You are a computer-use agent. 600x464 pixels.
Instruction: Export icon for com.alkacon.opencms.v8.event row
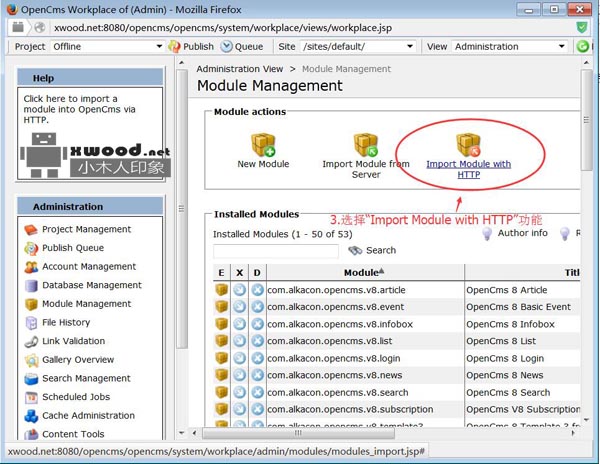point(240,307)
